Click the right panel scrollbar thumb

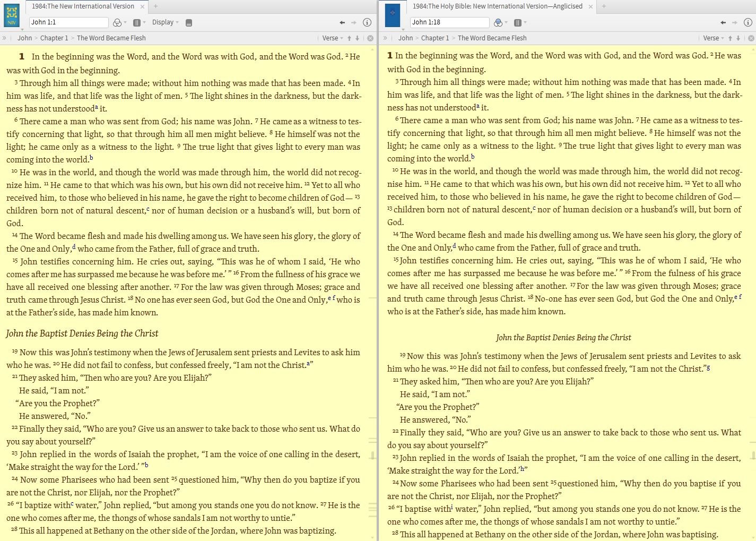pyautogui.click(x=753, y=456)
